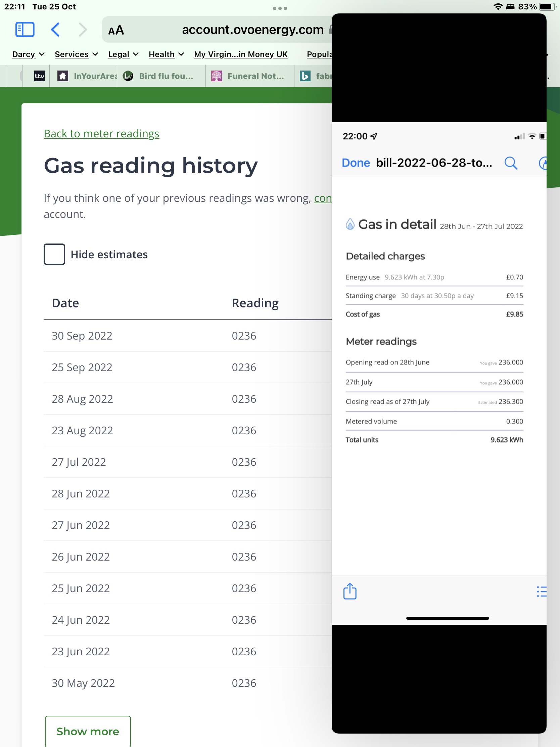Viewport: 560px width, 747px height.
Task: Open the Legal bookmarks dropdown
Action: coord(123,54)
